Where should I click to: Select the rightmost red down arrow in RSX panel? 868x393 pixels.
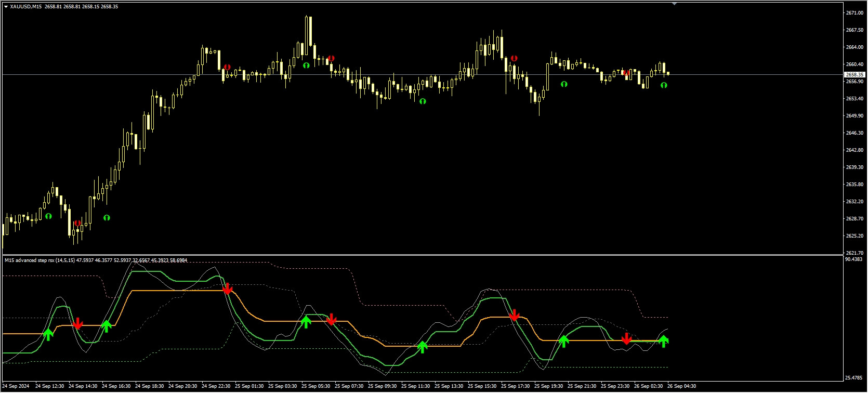click(x=626, y=339)
